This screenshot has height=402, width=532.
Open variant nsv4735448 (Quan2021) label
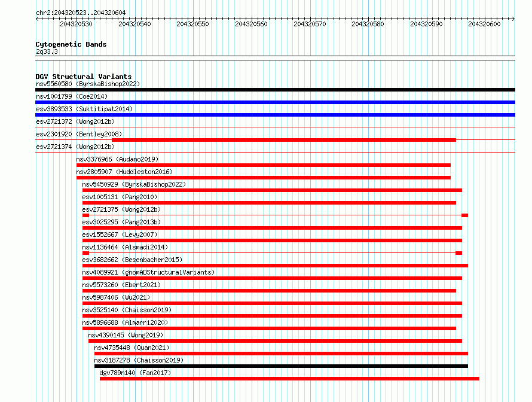tap(132, 348)
